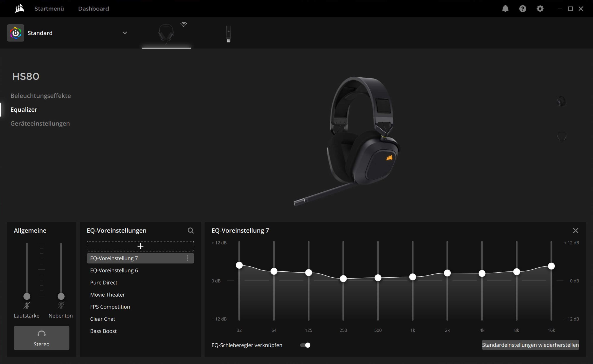The width and height of the screenshot is (593, 364).
Task: Add a new EQ preset with plus
Action: pos(140,246)
